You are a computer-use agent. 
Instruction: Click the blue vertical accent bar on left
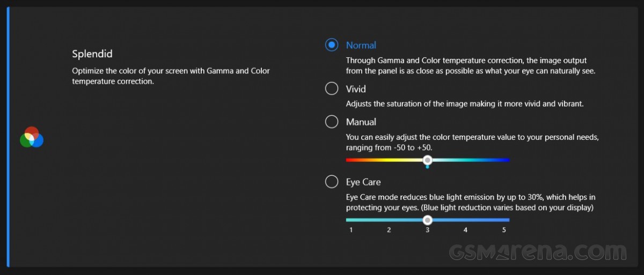click(8, 137)
